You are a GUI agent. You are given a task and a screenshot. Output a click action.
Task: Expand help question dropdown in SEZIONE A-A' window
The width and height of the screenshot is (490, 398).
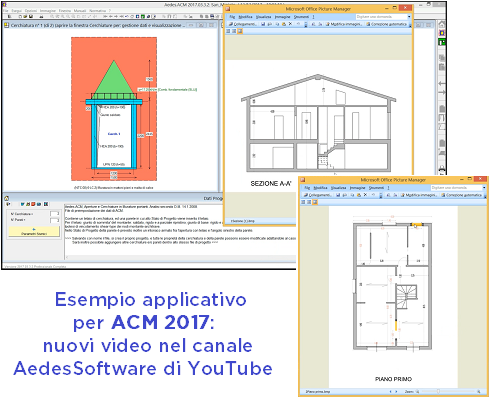[x=409, y=17]
